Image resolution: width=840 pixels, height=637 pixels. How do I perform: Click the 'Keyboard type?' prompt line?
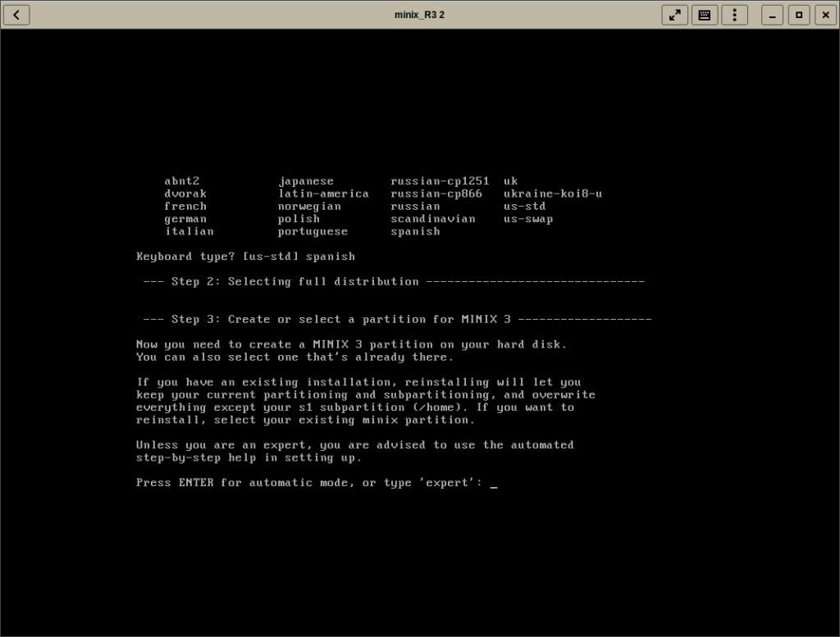pos(245,257)
